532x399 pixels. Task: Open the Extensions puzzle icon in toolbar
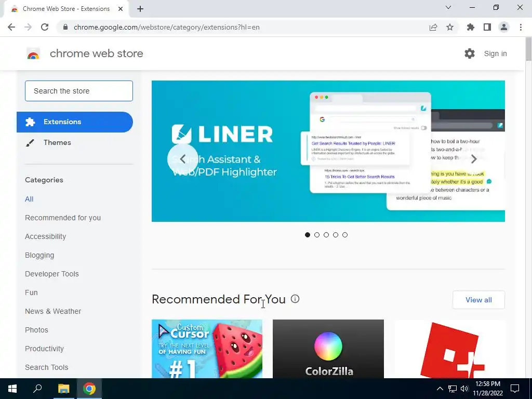click(x=471, y=27)
